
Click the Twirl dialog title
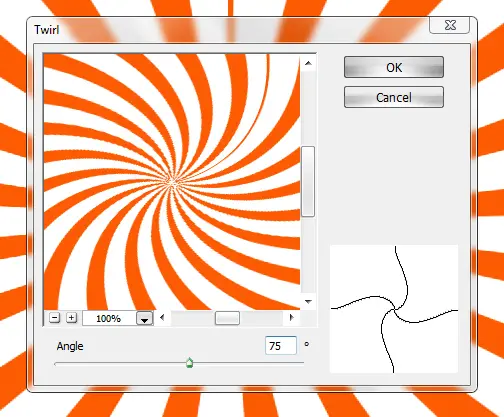(x=47, y=30)
